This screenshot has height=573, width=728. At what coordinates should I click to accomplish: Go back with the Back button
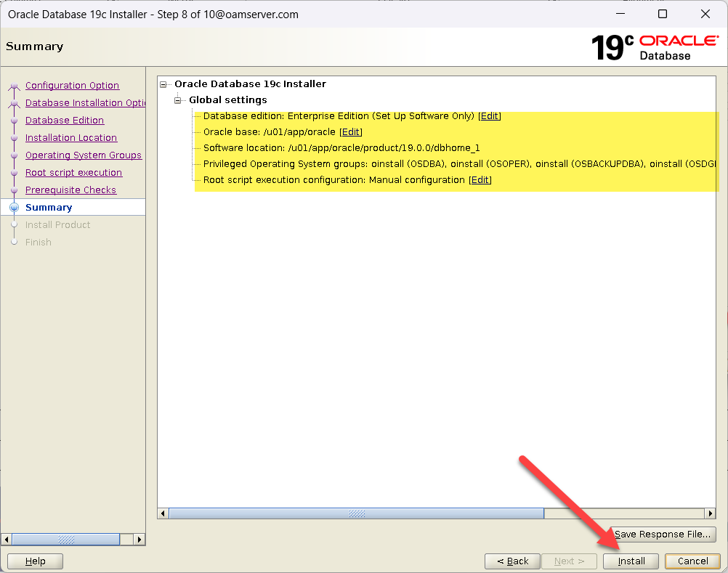pos(512,561)
